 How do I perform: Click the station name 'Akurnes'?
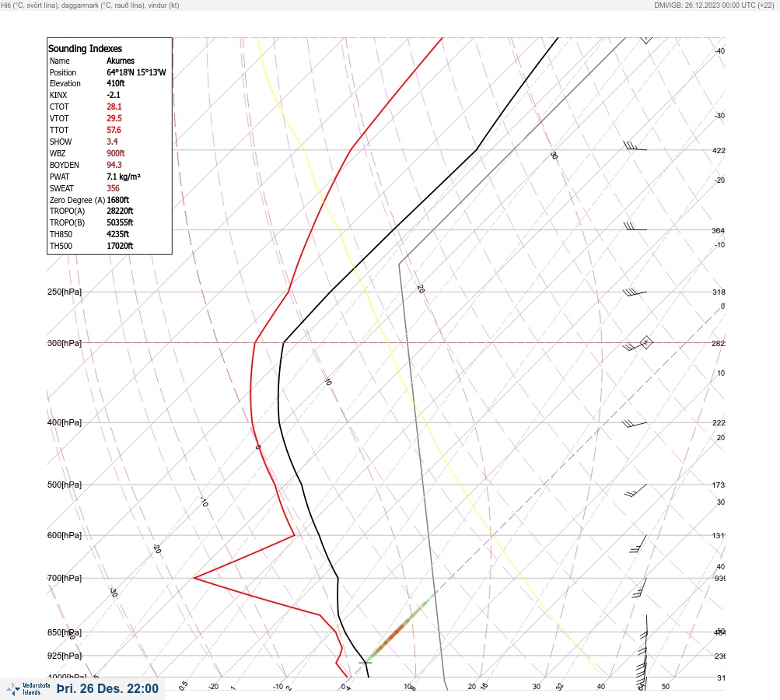click(121, 61)
